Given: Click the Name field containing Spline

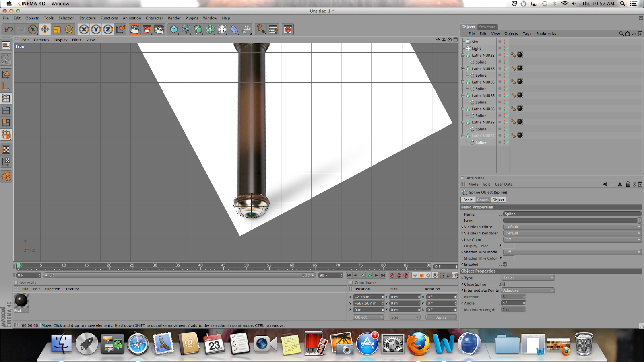Looking at the screenshot, I should tap(572, 214).
